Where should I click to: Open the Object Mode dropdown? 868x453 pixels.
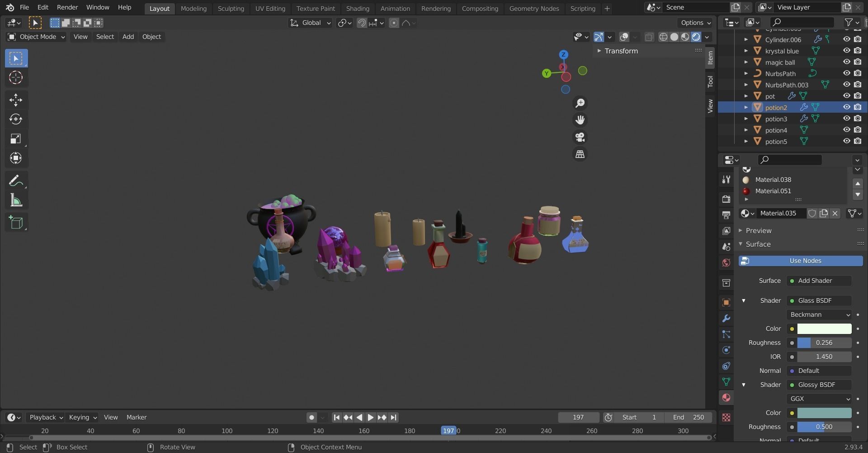pyautogui.click(x=36, y=37)
